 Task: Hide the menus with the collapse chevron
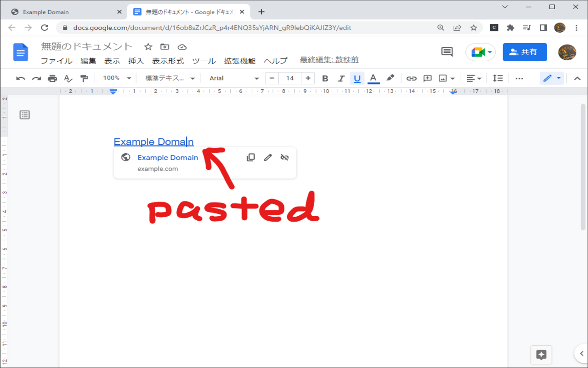577,79
